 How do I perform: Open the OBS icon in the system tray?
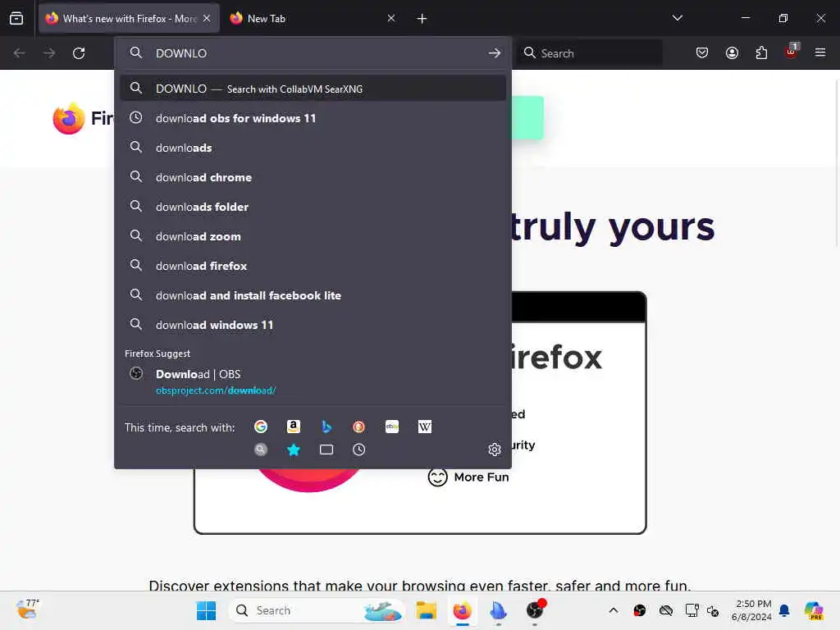(x=640, y=610)
